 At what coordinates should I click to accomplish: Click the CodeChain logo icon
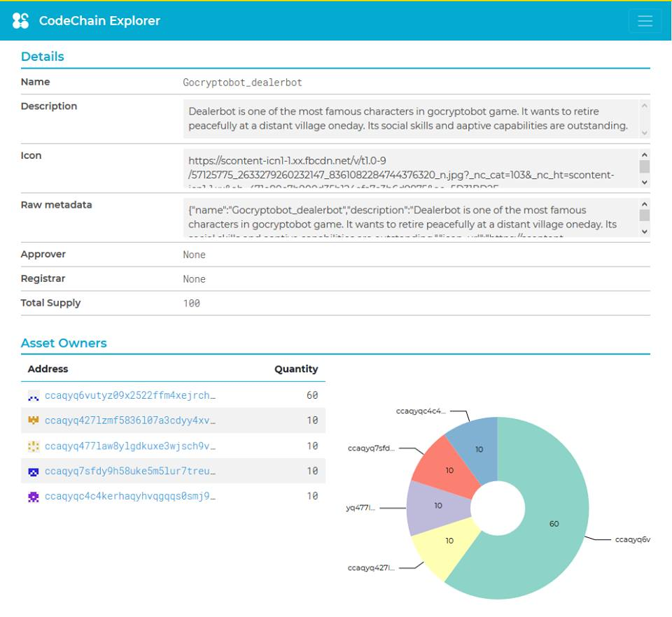pos(20,20)
